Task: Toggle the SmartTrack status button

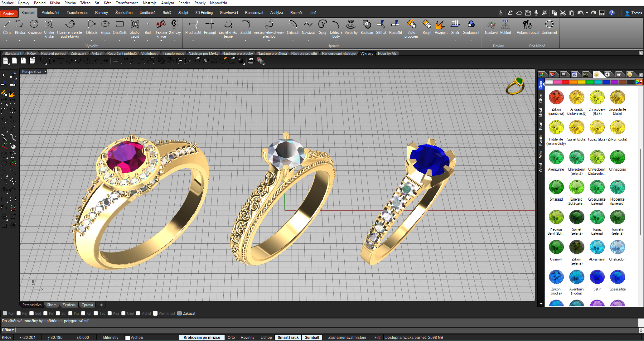Action: [288, 337]
